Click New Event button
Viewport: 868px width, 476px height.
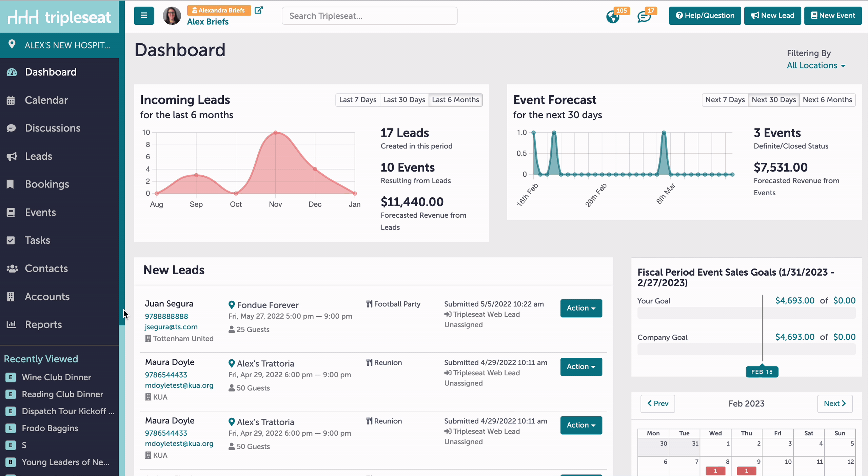click(833, 16)
